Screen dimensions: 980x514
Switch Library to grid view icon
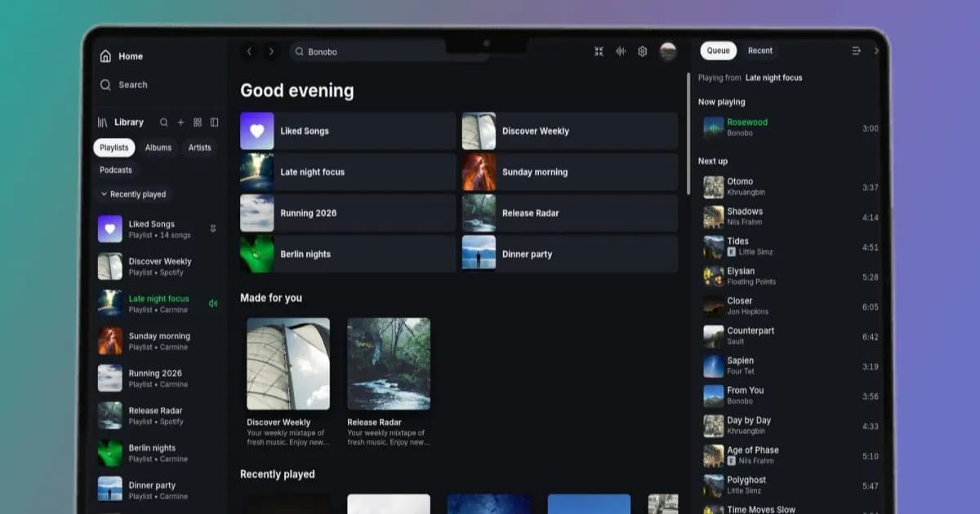(198, 122)
